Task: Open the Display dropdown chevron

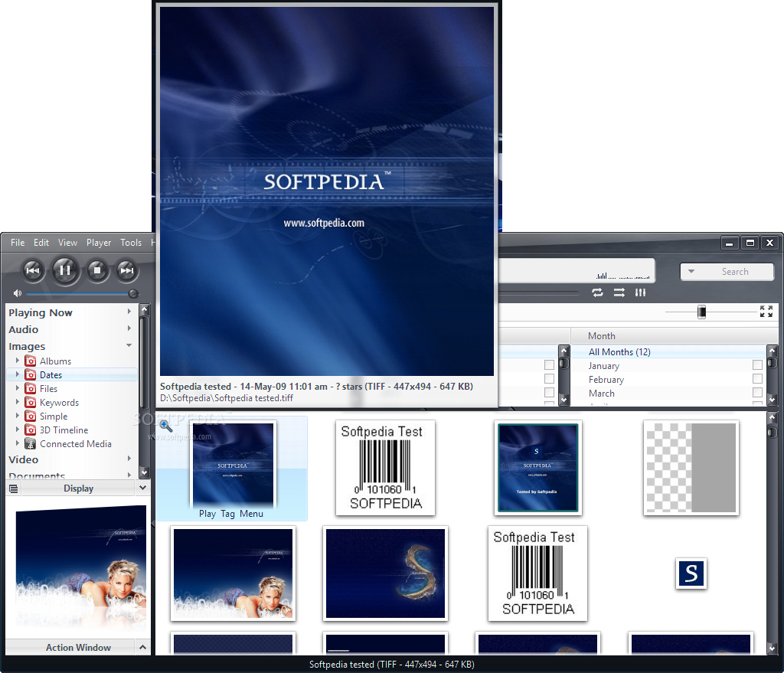Action: pos(143,488)
